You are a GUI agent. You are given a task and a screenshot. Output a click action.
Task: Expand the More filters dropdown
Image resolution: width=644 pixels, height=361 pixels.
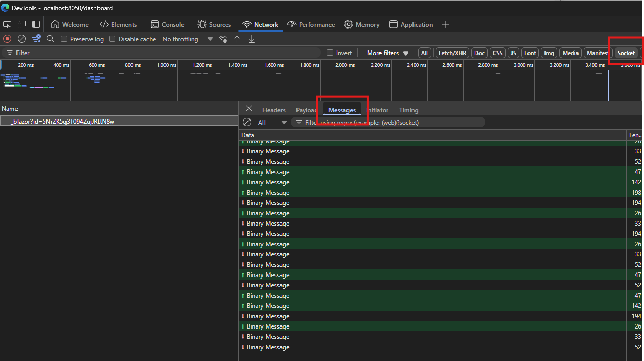388,53
